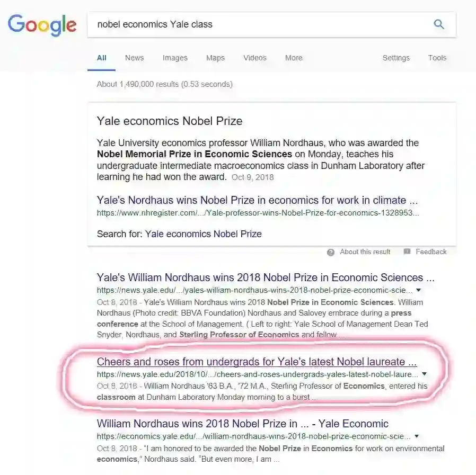Image resolution: width=476 pixels, height=475 pixels.
Task: Switch to the News tab
Action: coord(134,58)
